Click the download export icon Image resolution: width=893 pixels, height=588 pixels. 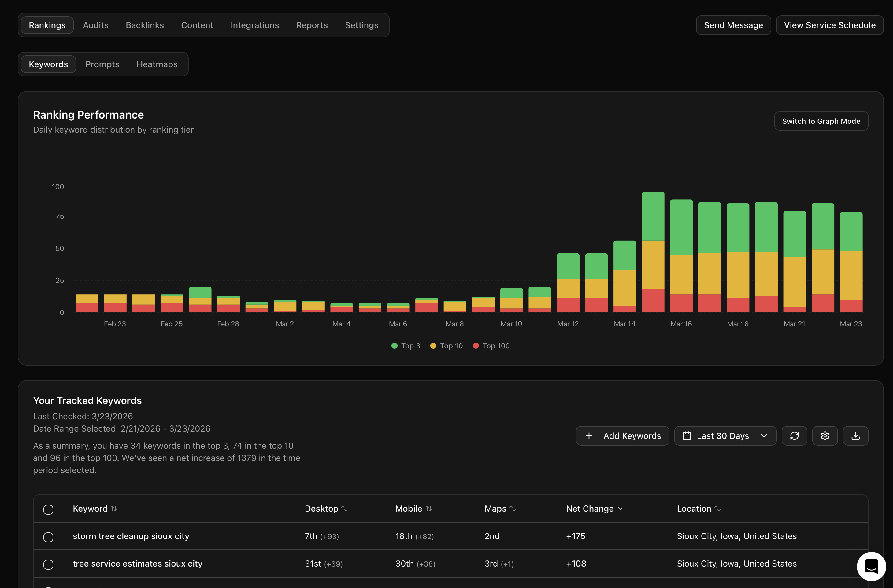pos(855,436)
